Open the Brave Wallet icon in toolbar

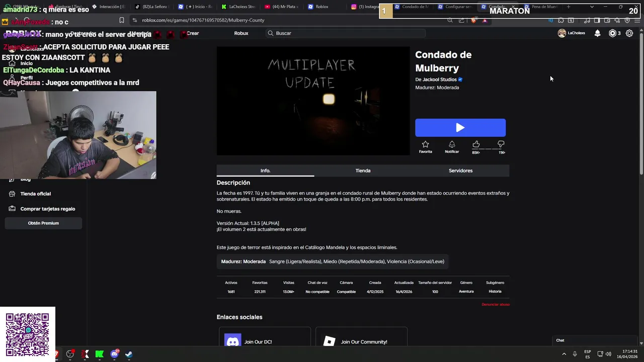pyautogui.click(x=607, y=20)
